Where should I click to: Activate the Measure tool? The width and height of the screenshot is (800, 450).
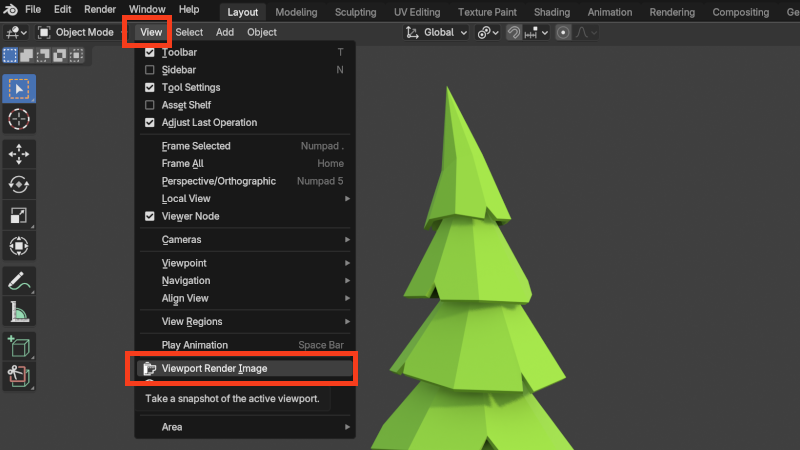(x=19, y=311)
